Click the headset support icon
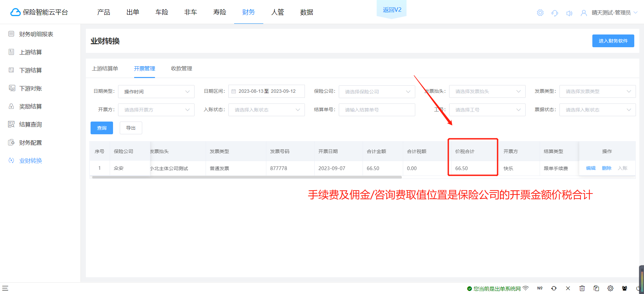This screenshot has width=644, height=294. tap(555, 13)
